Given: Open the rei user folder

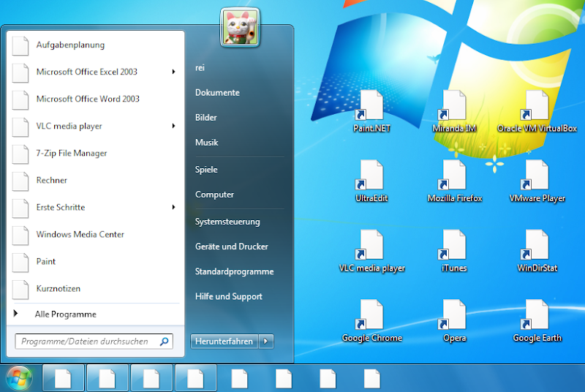Looking at the screenshot, I should 200,68.
